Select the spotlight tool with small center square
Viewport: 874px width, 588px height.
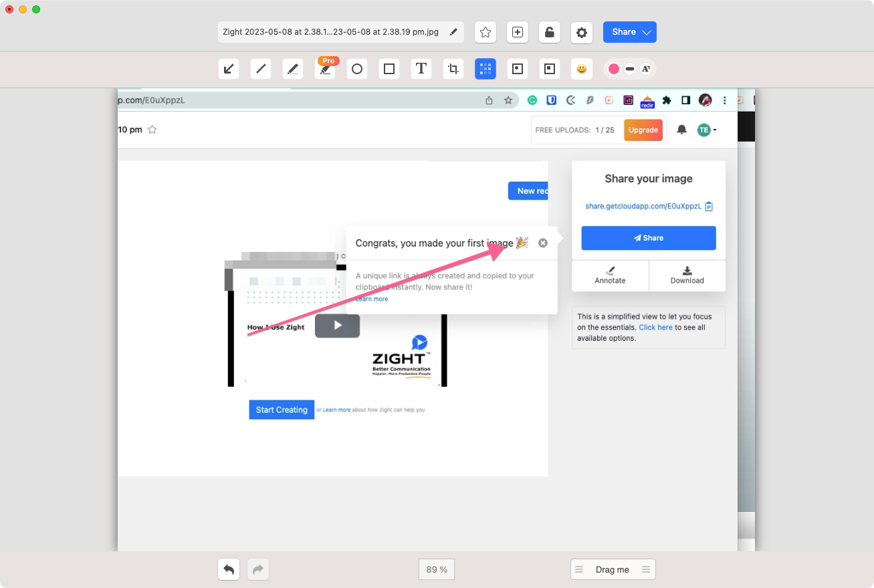518,68
